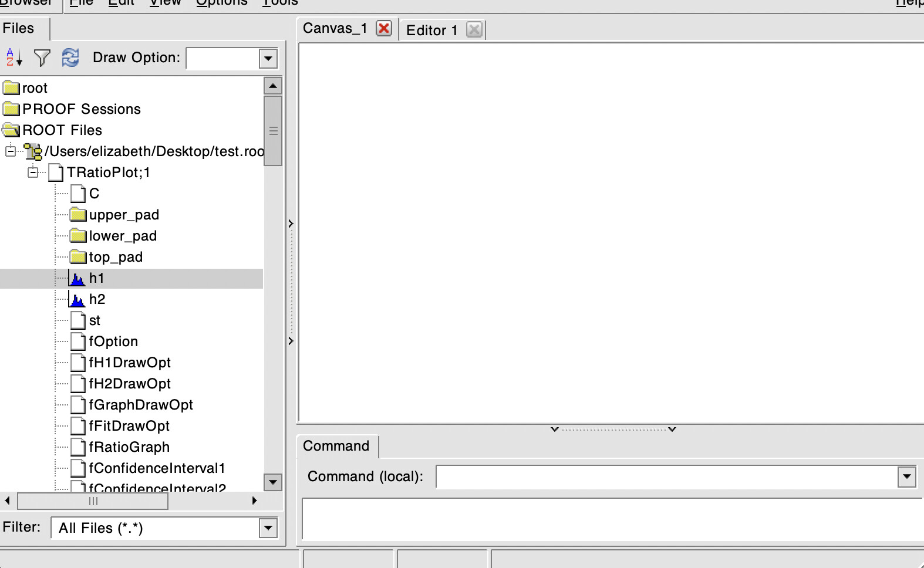Open the Draw Option dropdown
The height and width of the screenshot is (568, 924).
click(268, 59)
